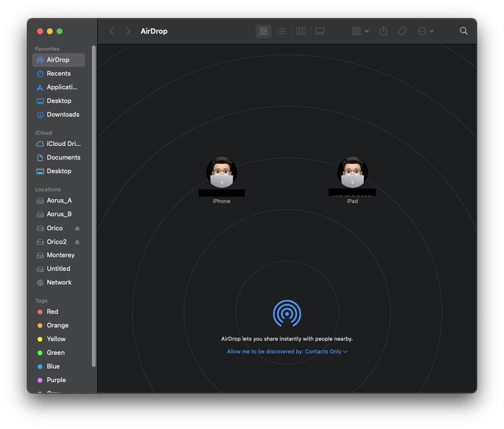
Task: Send to the iPhone device avatar
Action: [222, 173]
